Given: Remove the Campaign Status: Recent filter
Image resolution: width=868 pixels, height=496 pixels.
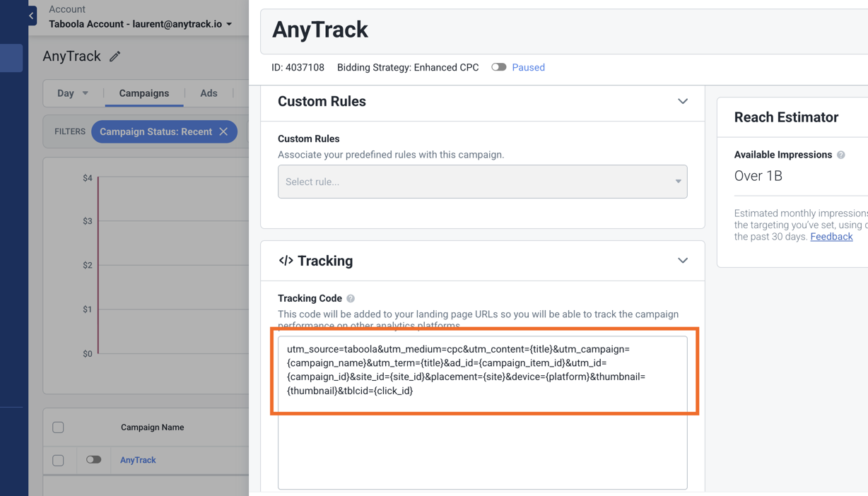Looking at the screenshot, I should (223, 131).
